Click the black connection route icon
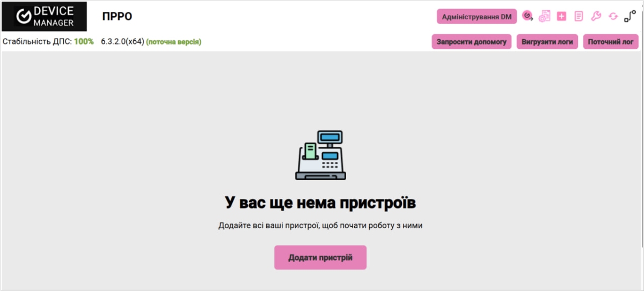This screenshot has height=291, width=644. (630, 16)
